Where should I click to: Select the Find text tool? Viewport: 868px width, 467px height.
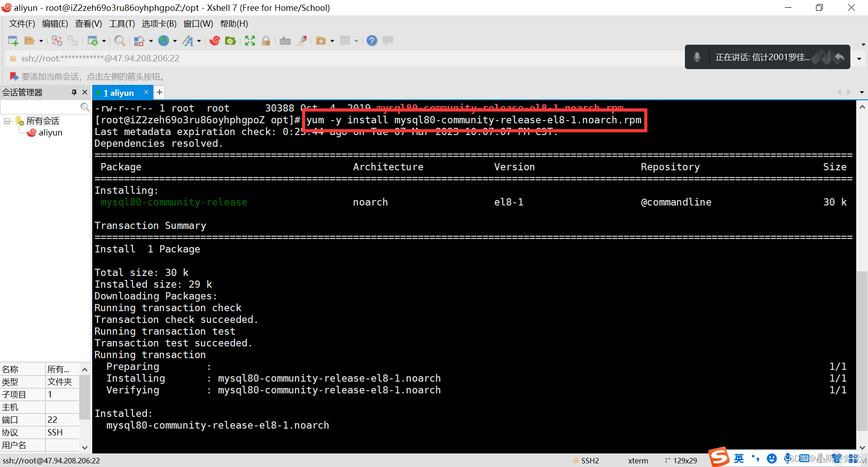120,41
